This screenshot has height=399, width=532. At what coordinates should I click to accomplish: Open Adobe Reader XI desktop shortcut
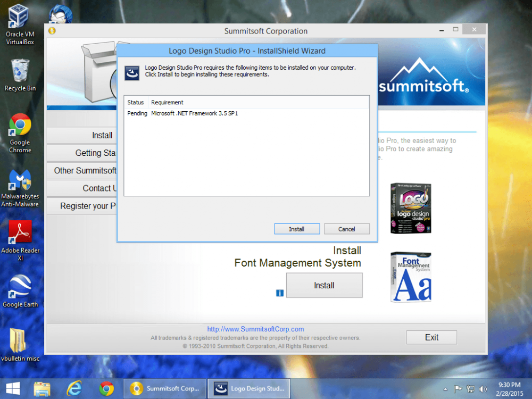pyautogui.click(x=20, y=240)
